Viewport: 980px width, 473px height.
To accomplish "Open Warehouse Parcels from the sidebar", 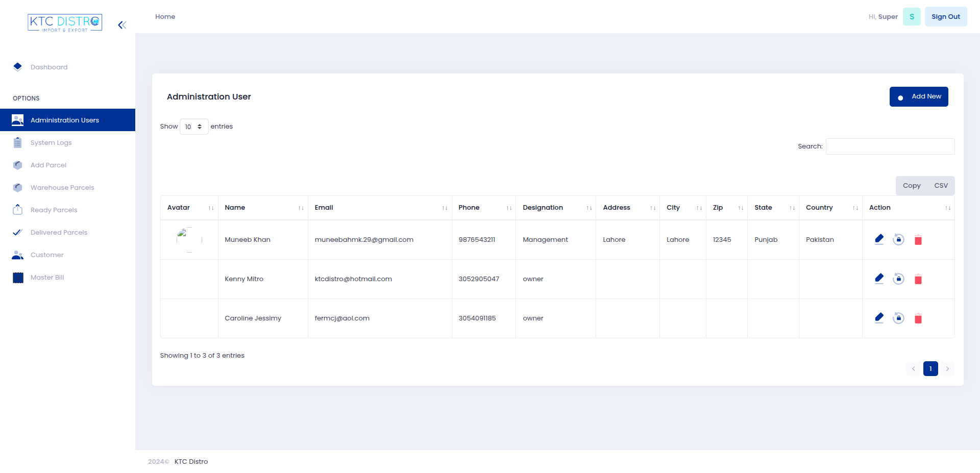I will point(17,187).
